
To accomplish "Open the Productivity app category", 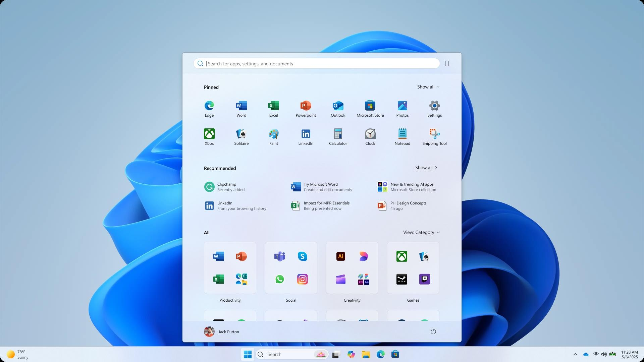I will (230, 268).
